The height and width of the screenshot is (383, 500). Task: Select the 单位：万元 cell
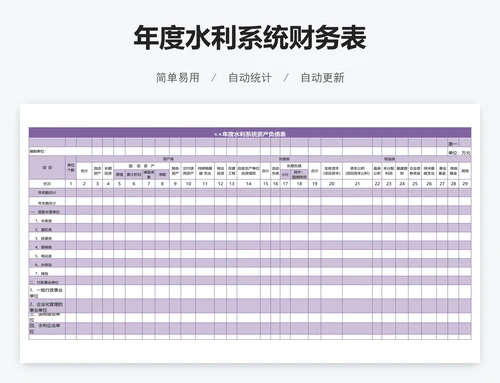point(459,152)
